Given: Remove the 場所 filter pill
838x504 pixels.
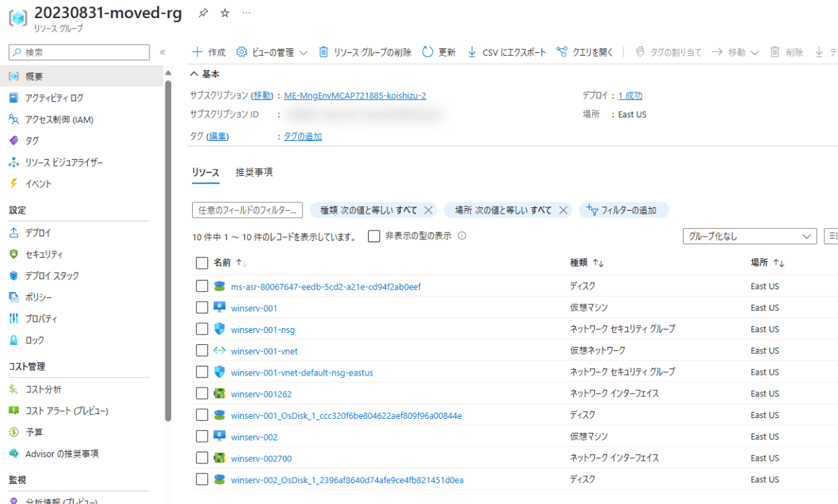Looking at the screenshot, I should click(563, 210).
